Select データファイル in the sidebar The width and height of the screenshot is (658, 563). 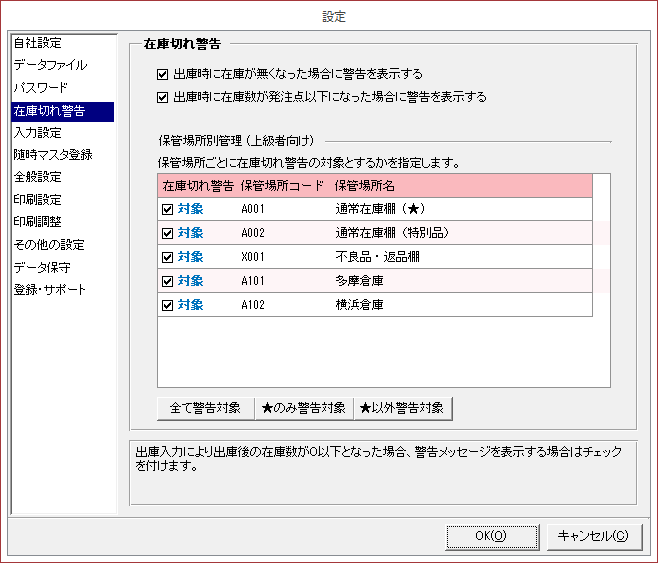(50, 65)
